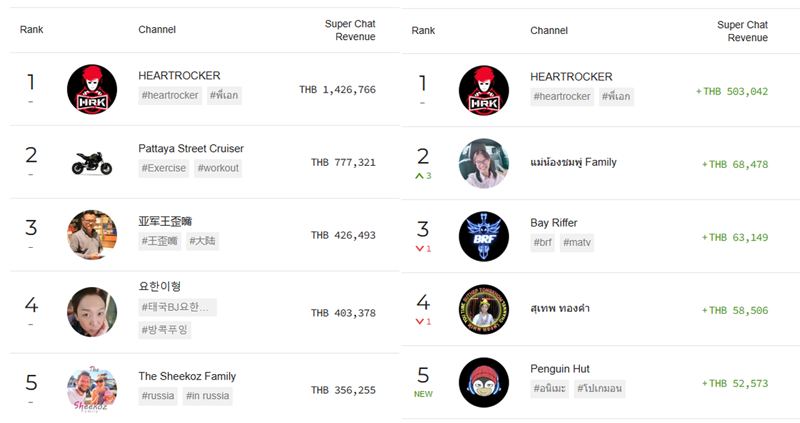
Task: Click the #heartrocker tag in left table
Action: pos(170,95)
